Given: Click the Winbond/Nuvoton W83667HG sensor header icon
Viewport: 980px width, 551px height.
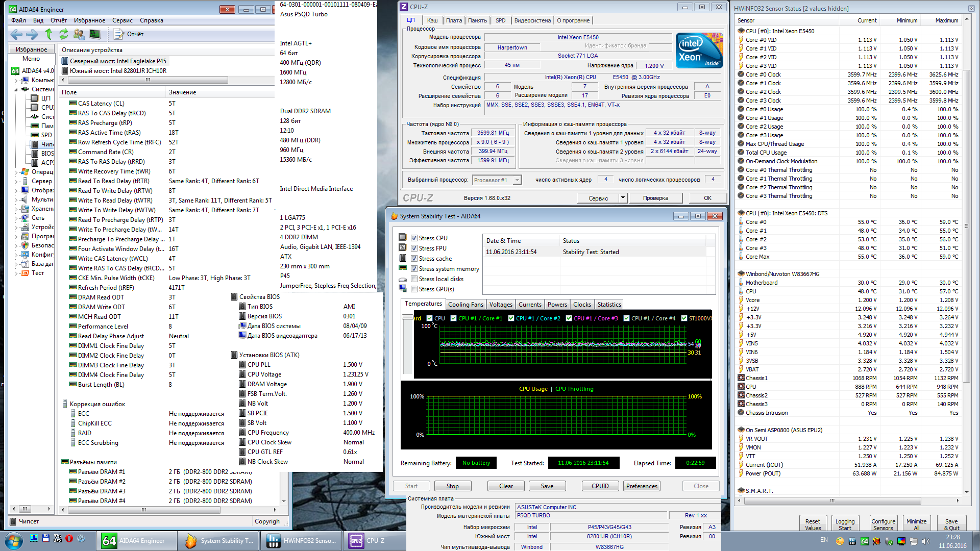Looking at the screenshot, I should click(741, 274).
